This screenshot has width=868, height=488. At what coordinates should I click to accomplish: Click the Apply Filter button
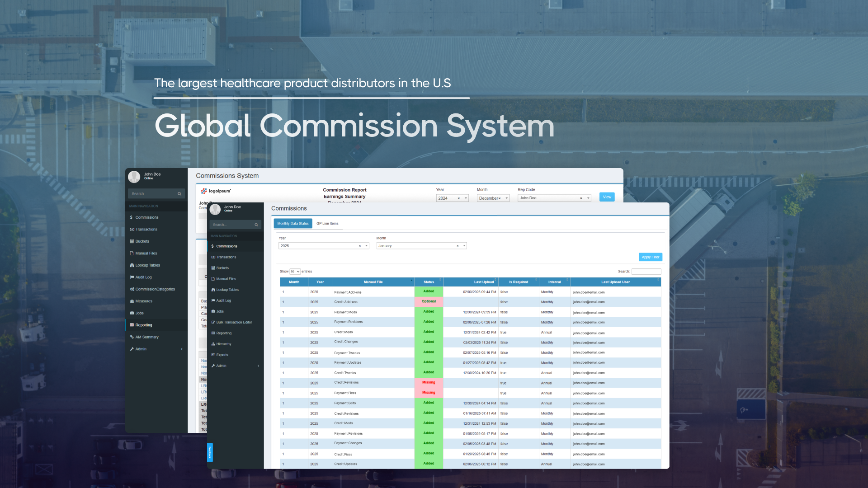(650, 257)
